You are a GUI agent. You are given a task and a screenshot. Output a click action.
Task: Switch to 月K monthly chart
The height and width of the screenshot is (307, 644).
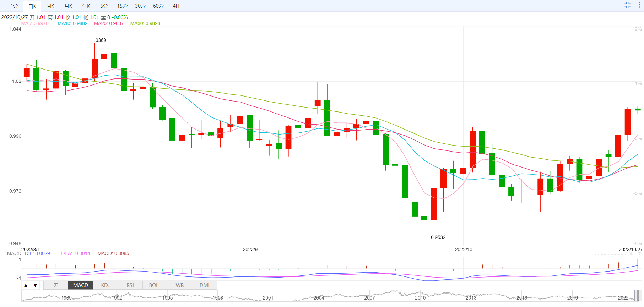68,6
